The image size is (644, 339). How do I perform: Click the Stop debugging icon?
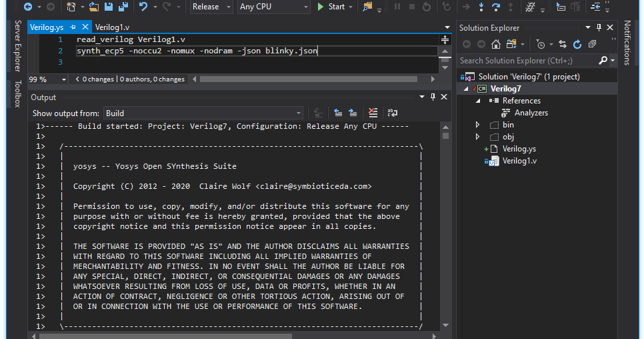412,7
